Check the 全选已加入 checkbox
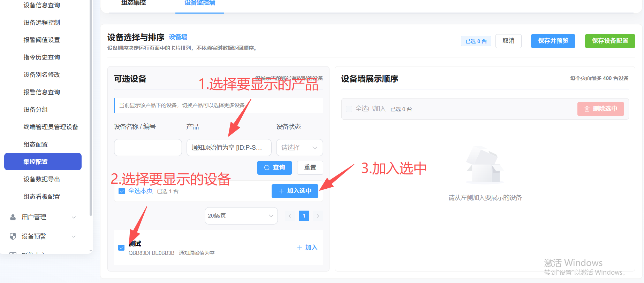 tap(349, 109)
